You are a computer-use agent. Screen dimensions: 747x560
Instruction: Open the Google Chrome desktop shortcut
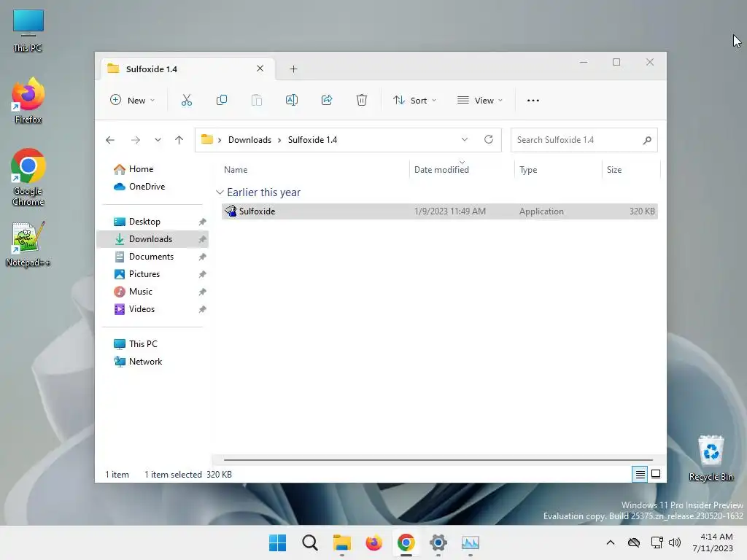tap(28, 177)
